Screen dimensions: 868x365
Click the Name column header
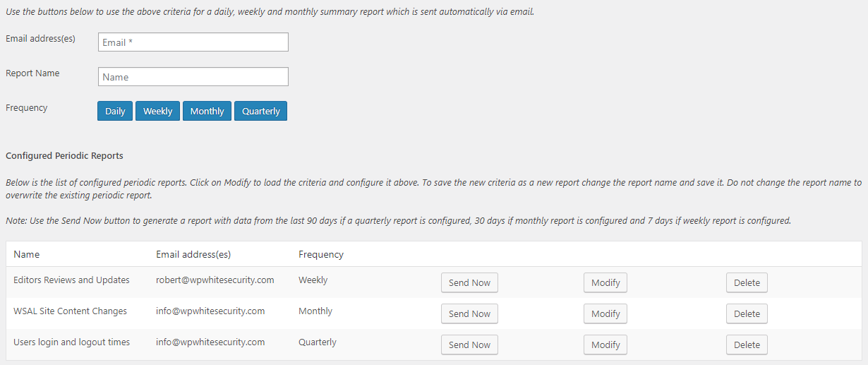click(x=27, y=254)
